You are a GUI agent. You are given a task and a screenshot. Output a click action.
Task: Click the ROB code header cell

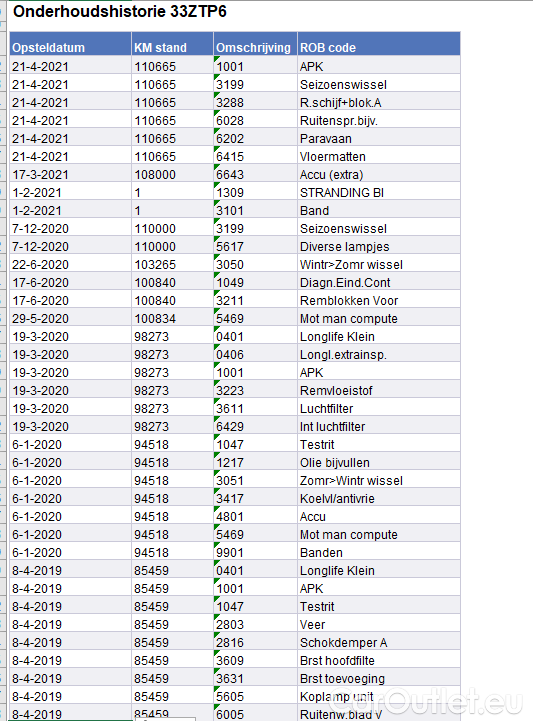coord(379,44)
